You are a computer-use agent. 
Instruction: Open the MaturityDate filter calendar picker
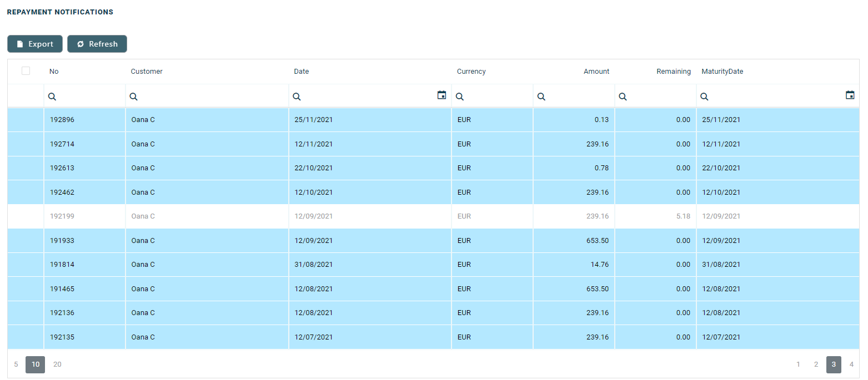(x=850, y=95)
